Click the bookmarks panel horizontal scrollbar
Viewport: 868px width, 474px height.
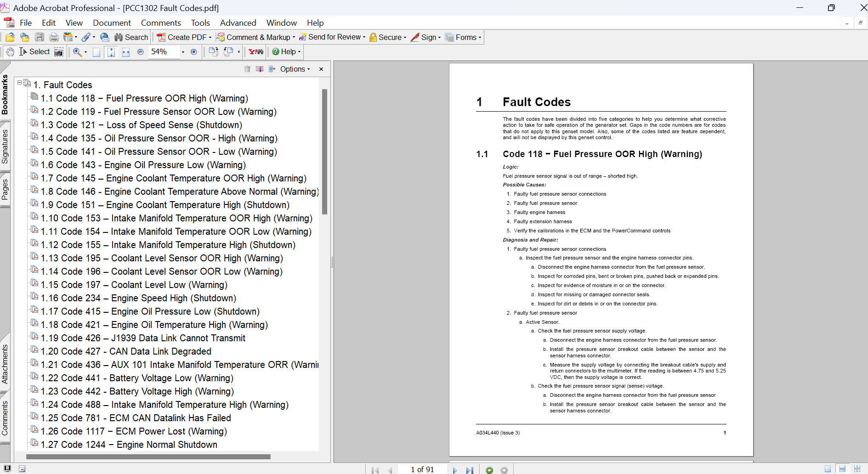pos(148,457)
